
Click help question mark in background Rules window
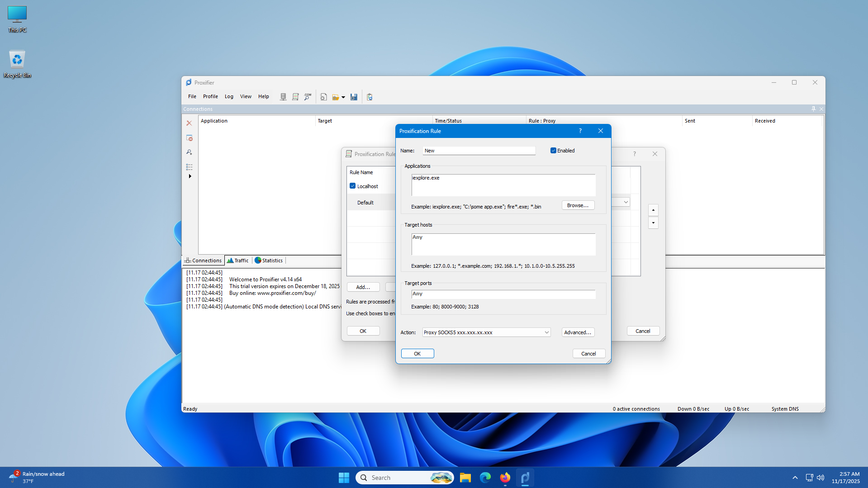(635, 154)
